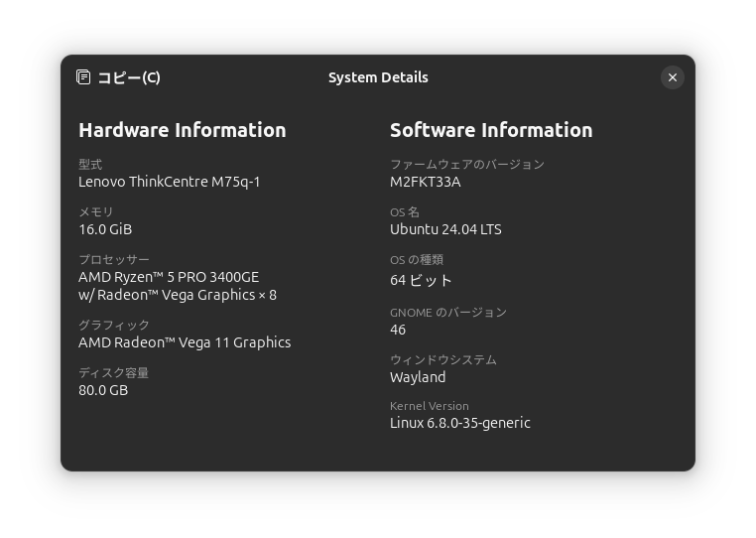
Task: Click Linux 6.8.0-35-generic value
Action: [x=460, y=423]
